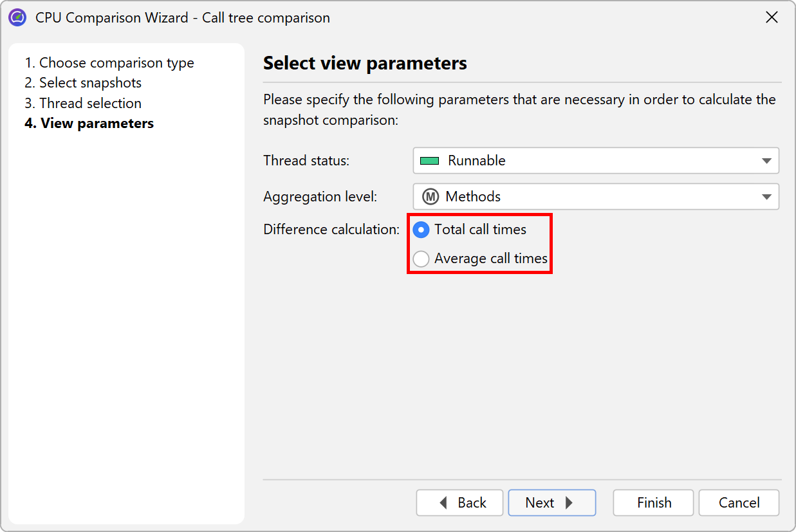Go to step 1 Choose comparison type
Screen dimensions: 796x532
[x=109, y=63]
